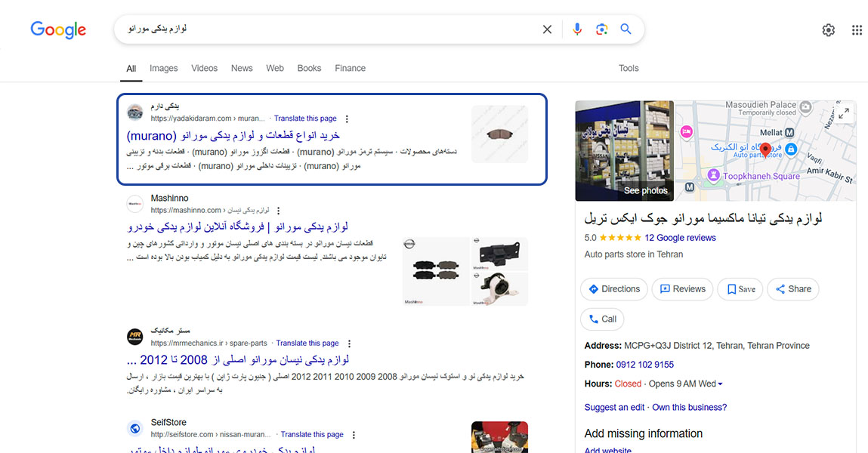Click the Mashinno site favicon
This screenshot has width=868, height=453.
pos(134,204)
